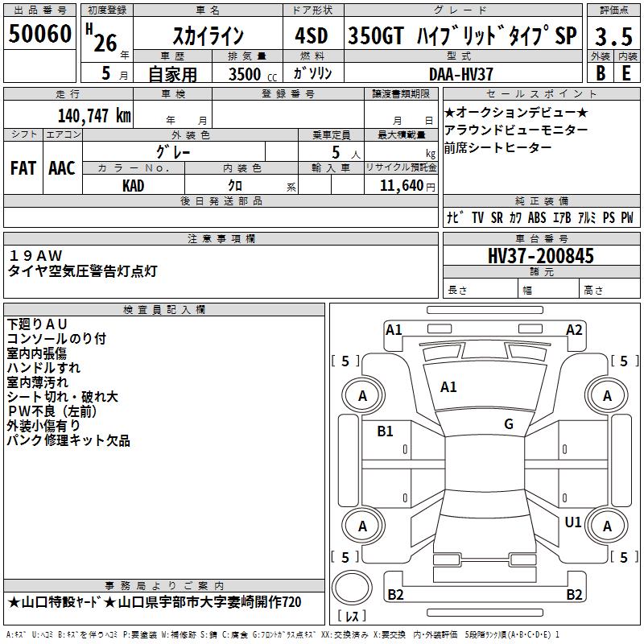Click the 事務局よりご案内 header

pyautogui.click(x=164, y=586)
